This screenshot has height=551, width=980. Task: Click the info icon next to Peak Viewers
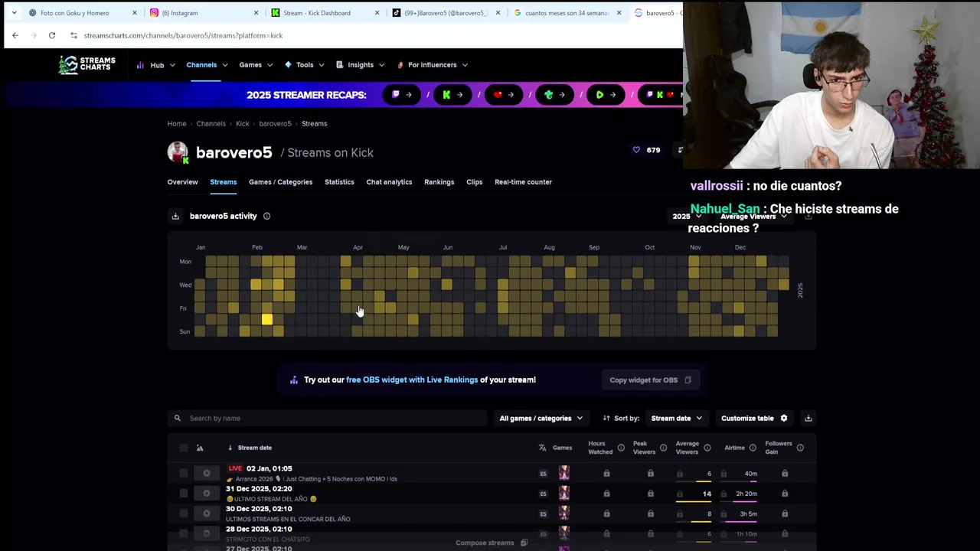click(663, 448)
